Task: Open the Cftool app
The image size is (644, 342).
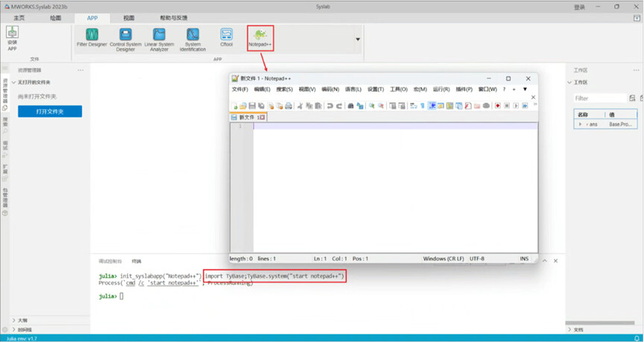Action: pos(227,37)
